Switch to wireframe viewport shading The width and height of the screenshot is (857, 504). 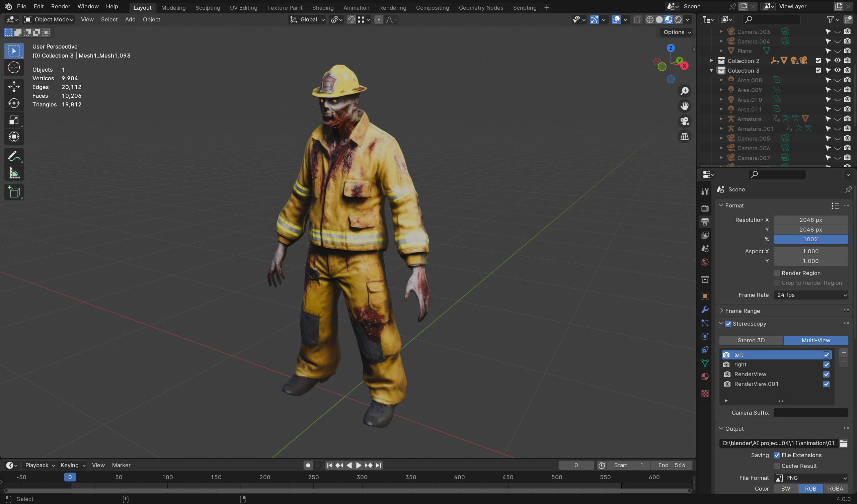[x=649, y=20]
